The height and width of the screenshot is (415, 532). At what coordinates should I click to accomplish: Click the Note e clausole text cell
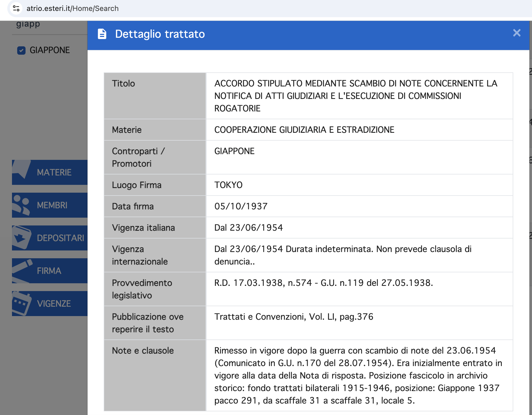[x=358, y=375]
